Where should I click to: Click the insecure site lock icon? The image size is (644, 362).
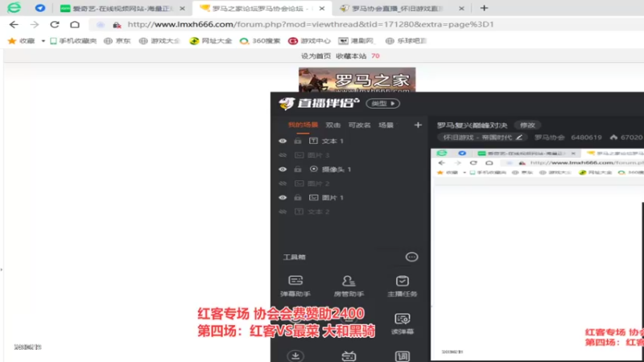pos(117,25)
